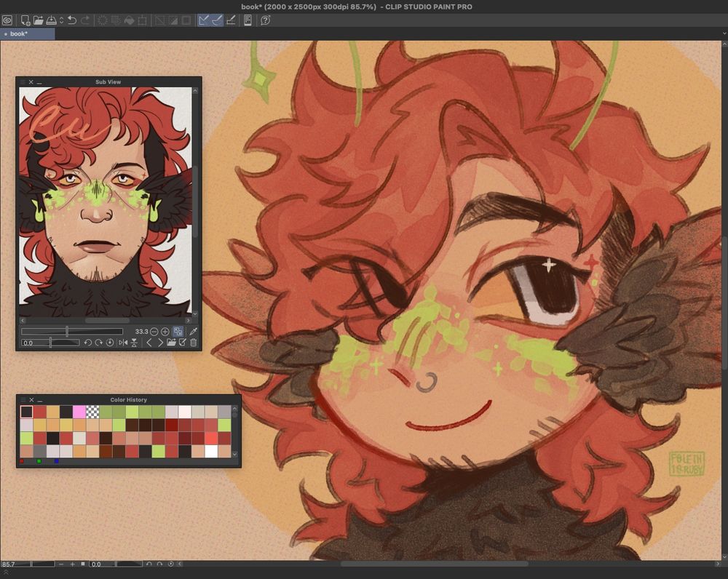Redo the action in the toolbar
The width and height of the screenshot is (728, 579).
pyautogui.click(x=85, y=20)
